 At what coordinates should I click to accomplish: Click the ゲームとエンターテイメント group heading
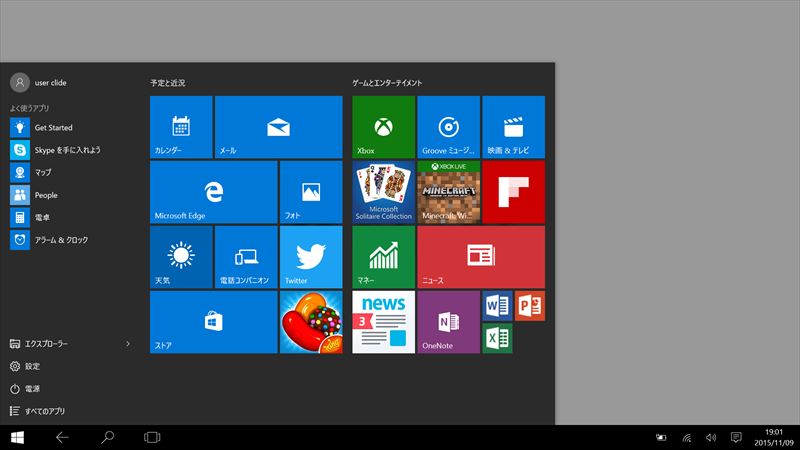point(387,83)
